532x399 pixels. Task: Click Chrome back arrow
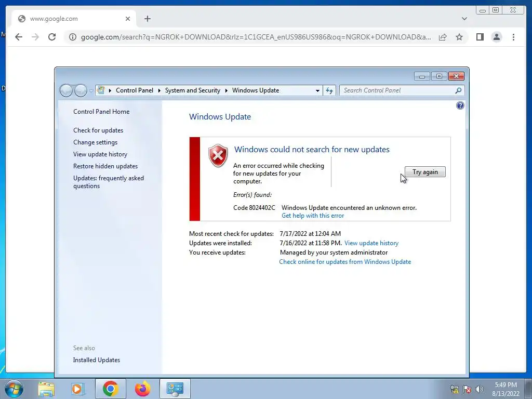(19, 37)
